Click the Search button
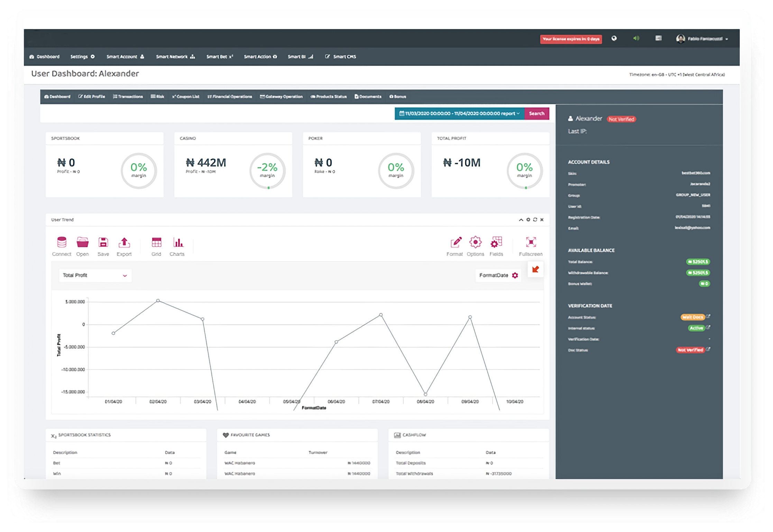The image size is (773, 532). [536, 114]
